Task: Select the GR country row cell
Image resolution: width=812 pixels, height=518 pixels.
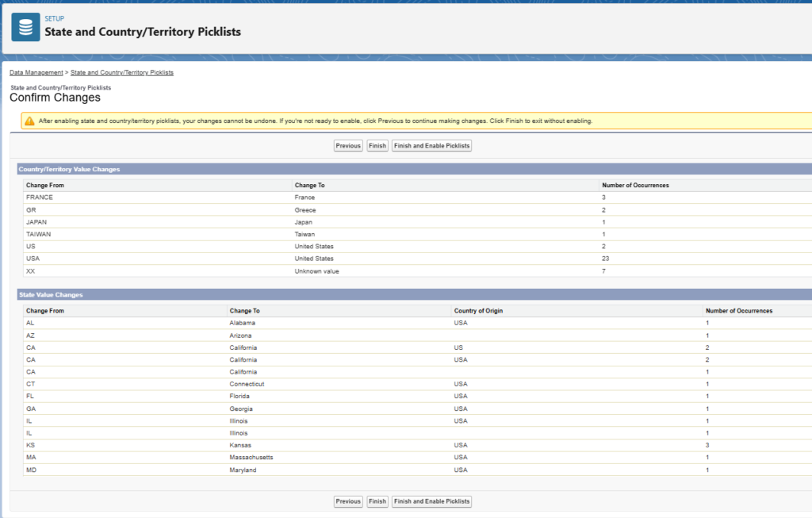Action: click(31, 209)
